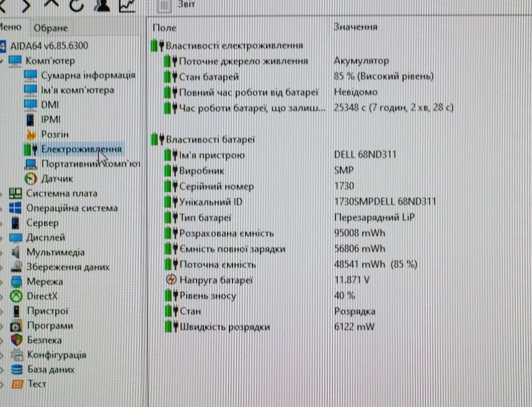Image resolution: width=532 pixels, height=407 pixels.
Task: Click the Безпека shield icon
Action: click(17, 340)
